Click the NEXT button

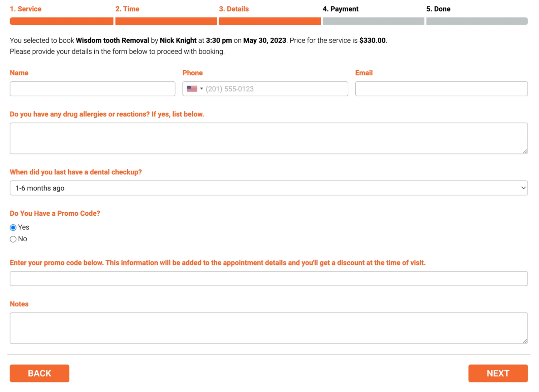click(x=498, y=373)
